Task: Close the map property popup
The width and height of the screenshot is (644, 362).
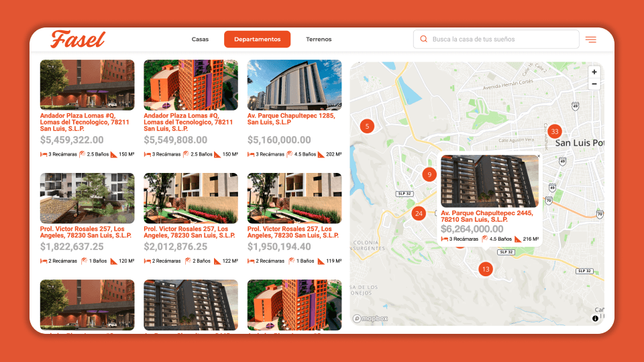Action: [539, 156]
